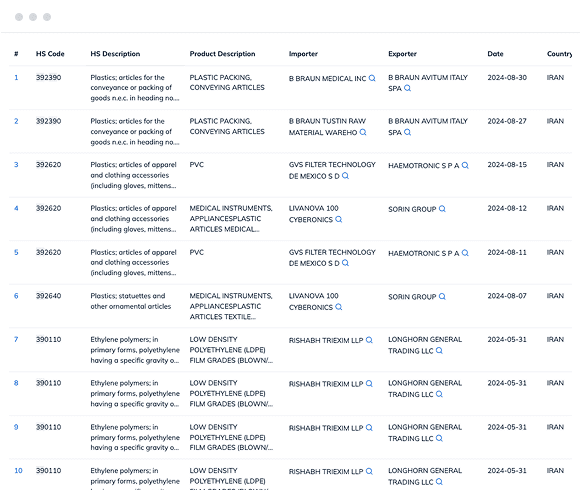This screenshot has width=580, height=500.
Task: Click search icon beside B BRAUN AVITUM ITALY SPA in row 2
Action: coord(408,132)
